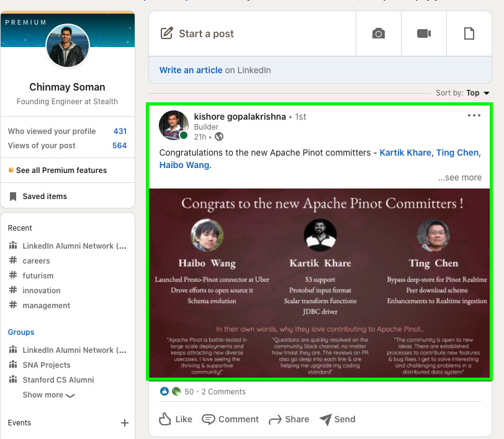The height and width of the screenshot is (439, 504).
Task: Click the plus icon next to Events
Action: (125, 423)
